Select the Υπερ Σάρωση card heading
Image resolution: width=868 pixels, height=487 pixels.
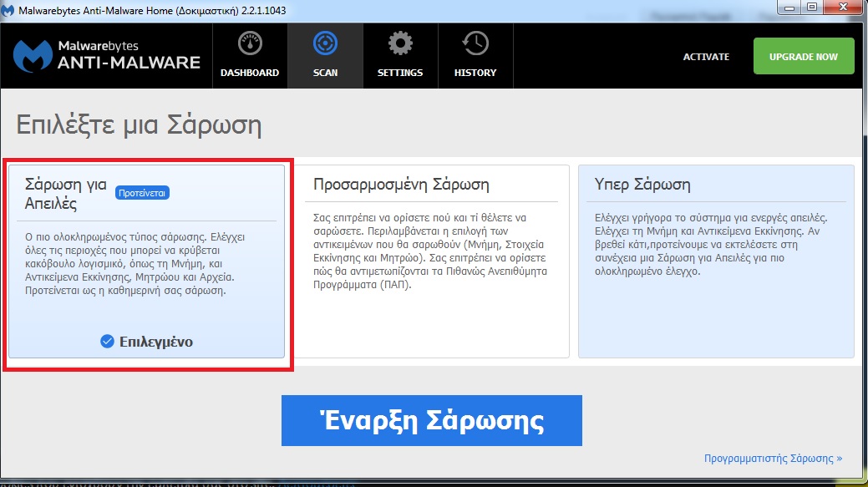point(642,184)
